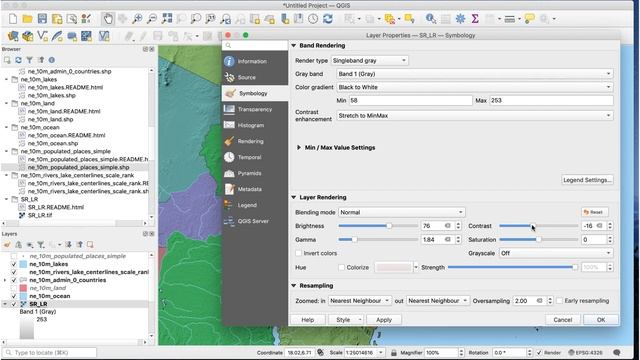The width and height of the screenshot is (640, 360).
Task: Collapse the Band Rendering section
Action: point(293,46)
